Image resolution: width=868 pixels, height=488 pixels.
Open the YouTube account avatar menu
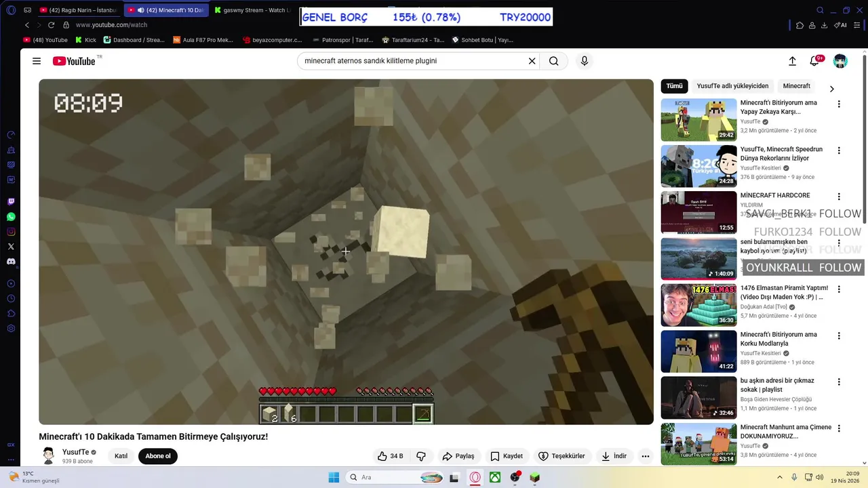coord(840,61)
